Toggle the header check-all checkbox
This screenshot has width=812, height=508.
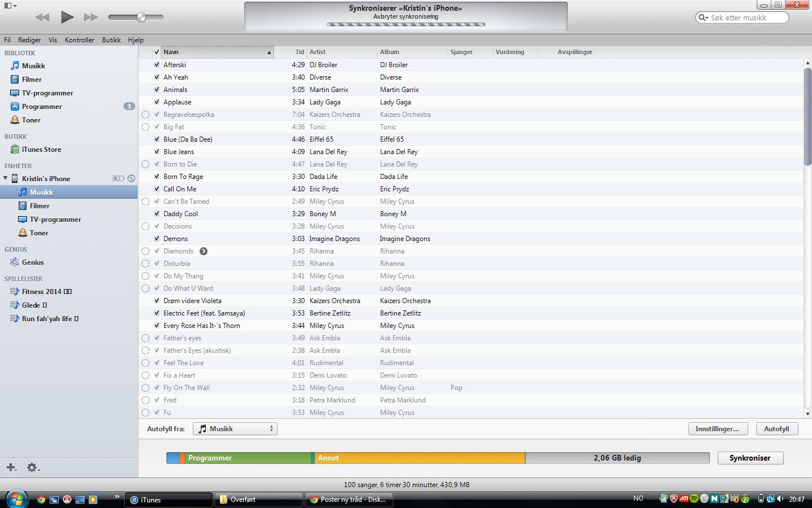(x=157, y=52)
